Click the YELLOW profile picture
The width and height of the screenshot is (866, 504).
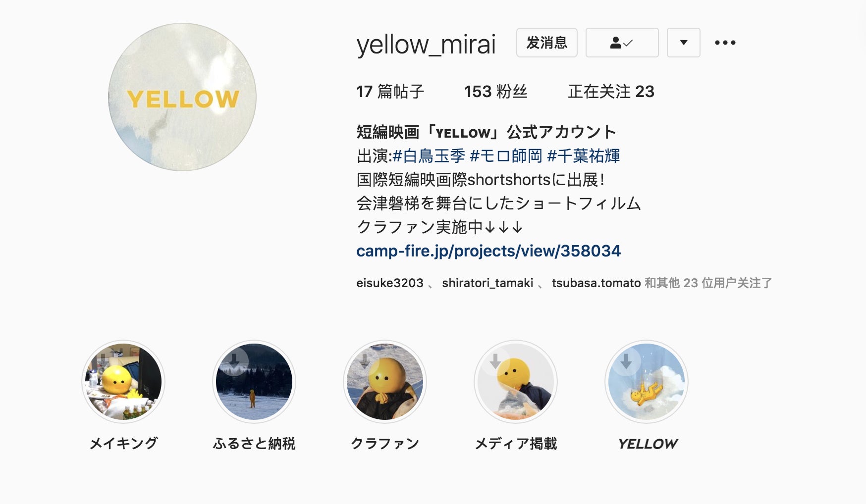point(182,97)
